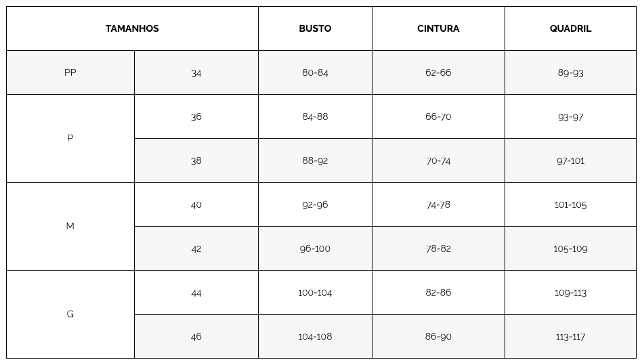Select the PP size cell
The image size is (640, 364).
click(x=70, y=72)
